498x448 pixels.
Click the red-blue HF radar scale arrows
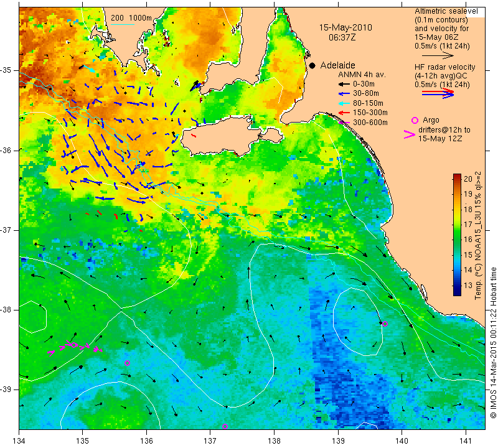click(x=438, y=93)
